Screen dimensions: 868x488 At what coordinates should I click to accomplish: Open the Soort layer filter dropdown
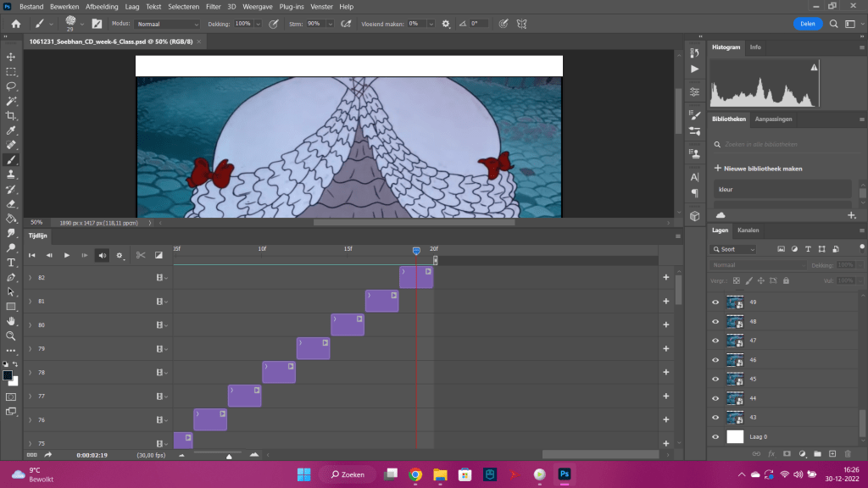tap(734, 250)
